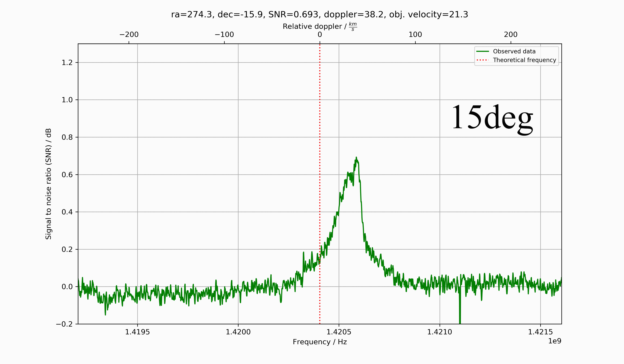Click the −0.2 y-axis tick label
Image resolution: width=624 pixels, height=364 pixels.
[64, 324]
